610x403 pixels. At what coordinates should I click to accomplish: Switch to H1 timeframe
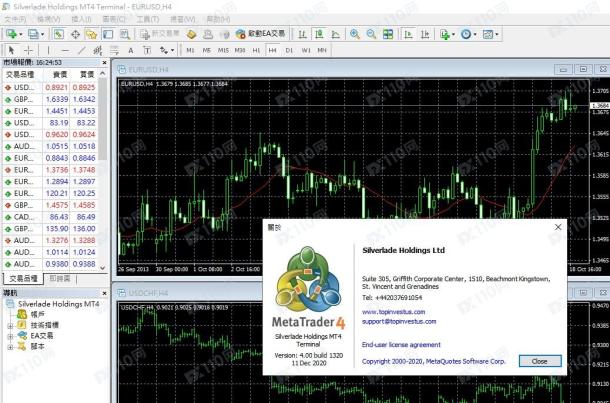pyautogui.click(x=256, y=50)
